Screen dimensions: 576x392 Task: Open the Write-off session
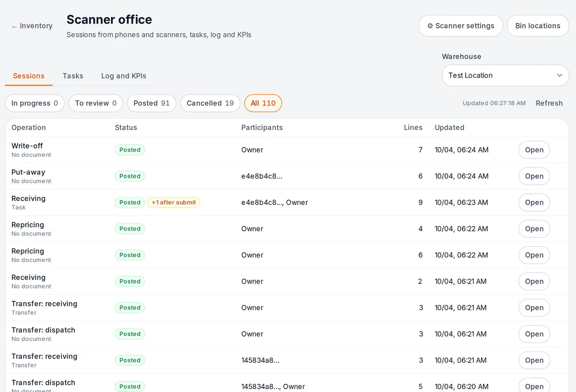point(534,150)
